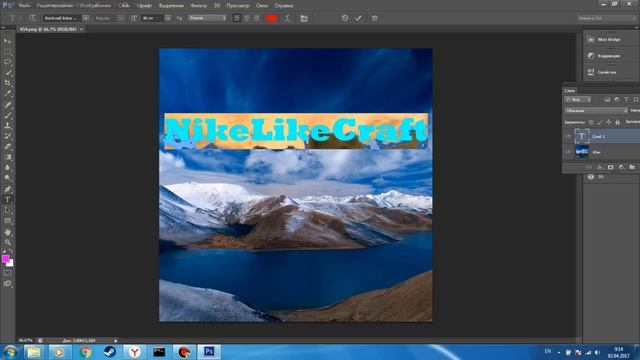The height and width of the screenshot is (360, 640).
Task: Select the Eraser tool
Action: 7,147
